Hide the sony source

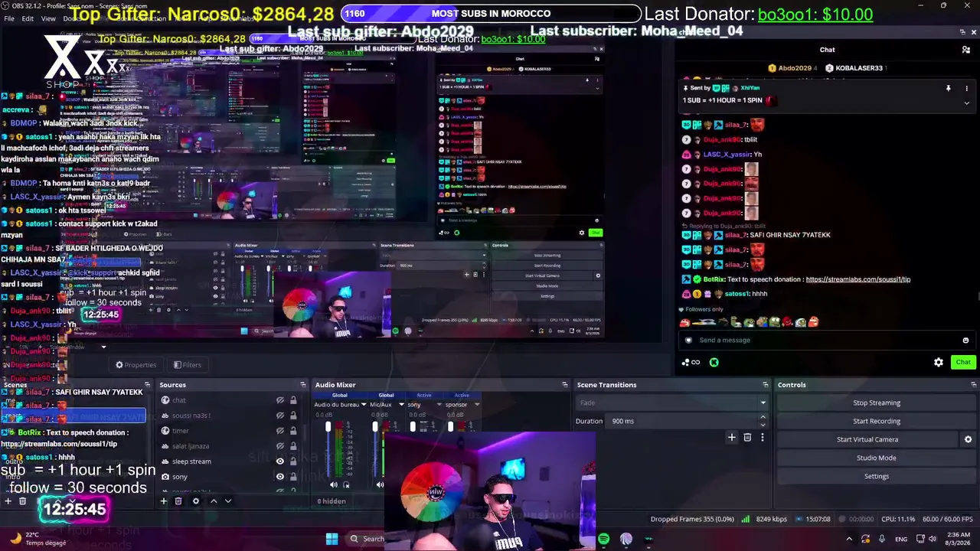click(280, 477)
